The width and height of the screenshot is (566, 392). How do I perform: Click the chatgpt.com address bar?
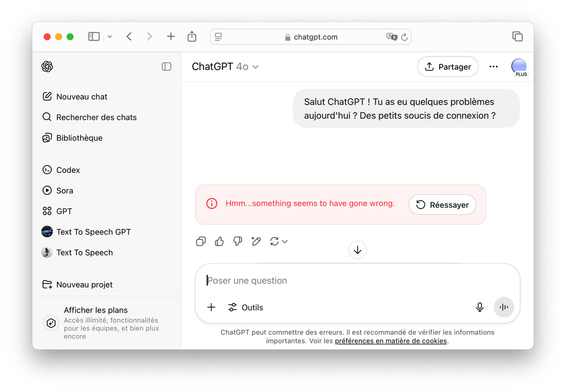311,37
